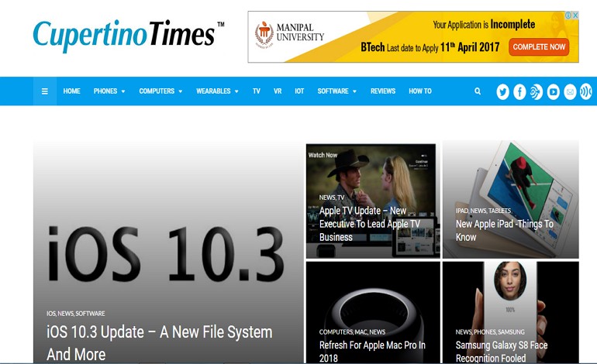The width and height of the screenshot is (597, 364).
Task: Click the IPAD category tag
Action: (462, 211)
